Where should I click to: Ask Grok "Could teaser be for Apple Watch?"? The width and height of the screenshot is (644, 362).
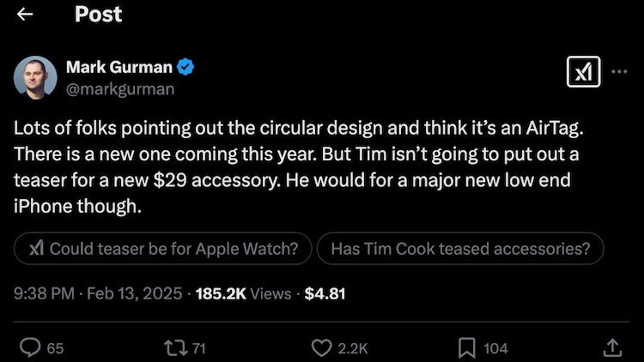click(164, 249)
